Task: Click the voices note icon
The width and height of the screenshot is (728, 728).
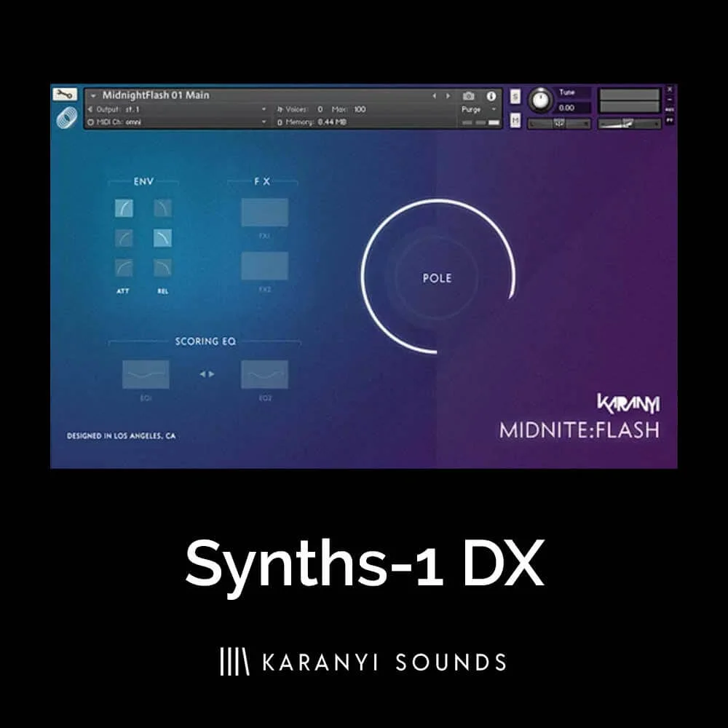Action: (x=280, y=109)
